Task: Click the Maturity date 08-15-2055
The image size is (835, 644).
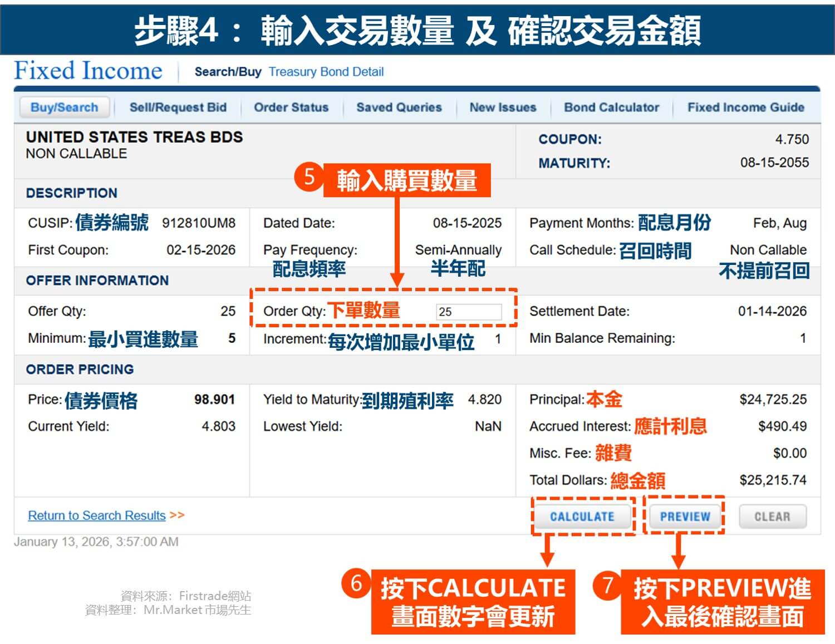Action: (773, 163)
